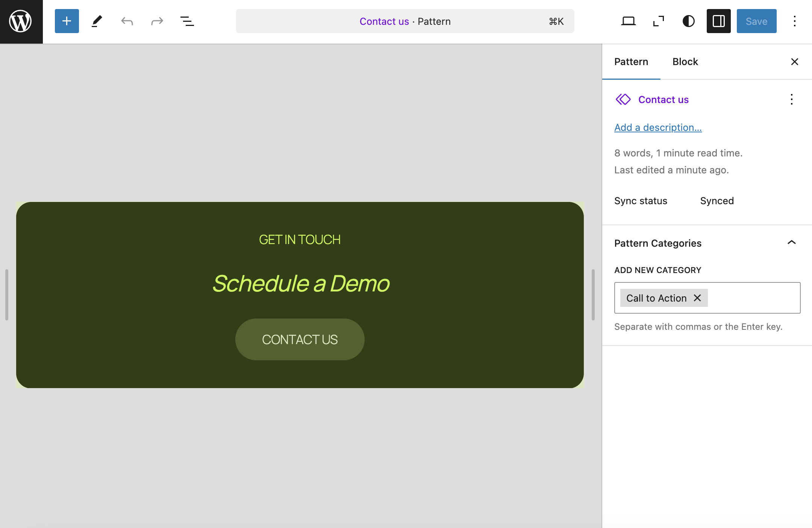Open the desktop View device icon
This screenshot has width=812, height=528.
(628, 21)
